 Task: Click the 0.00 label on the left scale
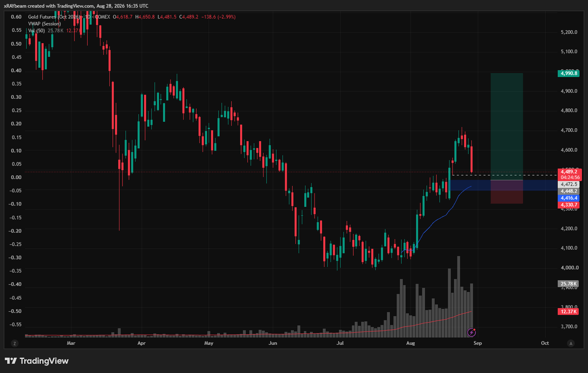[16, 177]
